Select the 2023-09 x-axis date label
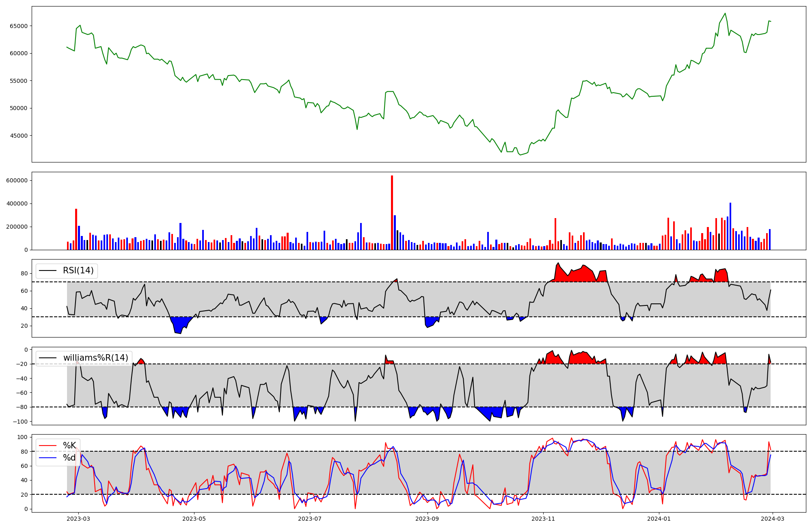The width and height of the screenshot is (812, 528). pyautogui.click(x=428, y=519)
